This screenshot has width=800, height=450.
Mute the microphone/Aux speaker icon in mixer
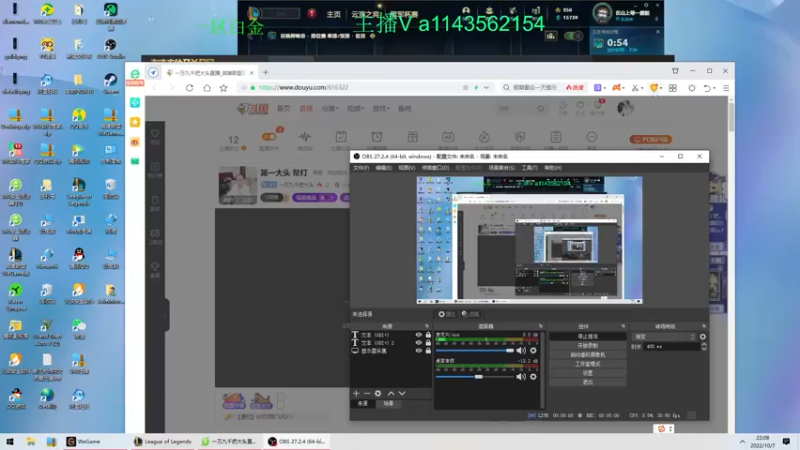(x=521, y=351)
